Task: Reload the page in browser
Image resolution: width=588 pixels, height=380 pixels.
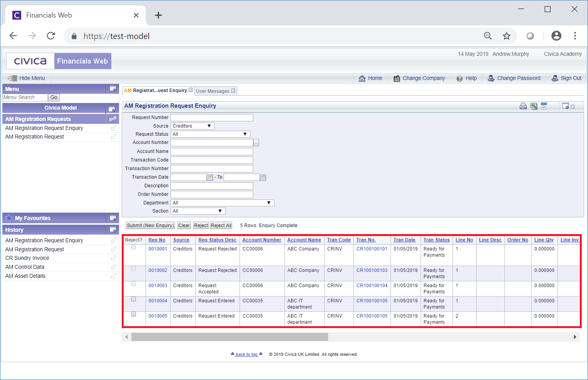Action: point(51,36)
